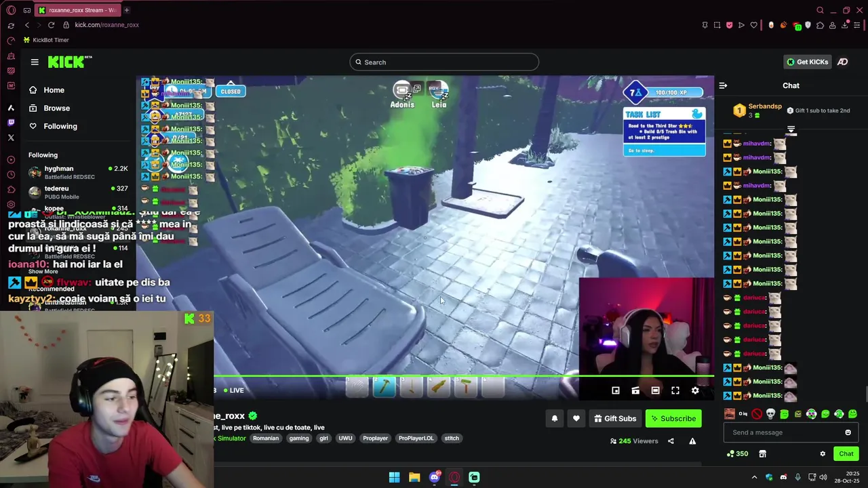The height and width of the screenshot is (488, 868).
Task: Click the Opera search tabs magnifier
Action: pyautogui.click(x=820, y=10)
